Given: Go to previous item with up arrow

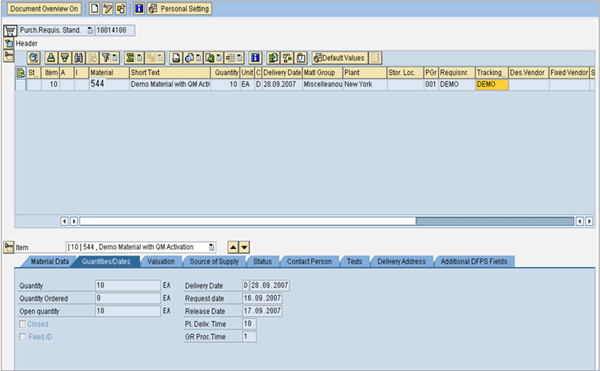Looking at the screenshot, I should 233,247.
